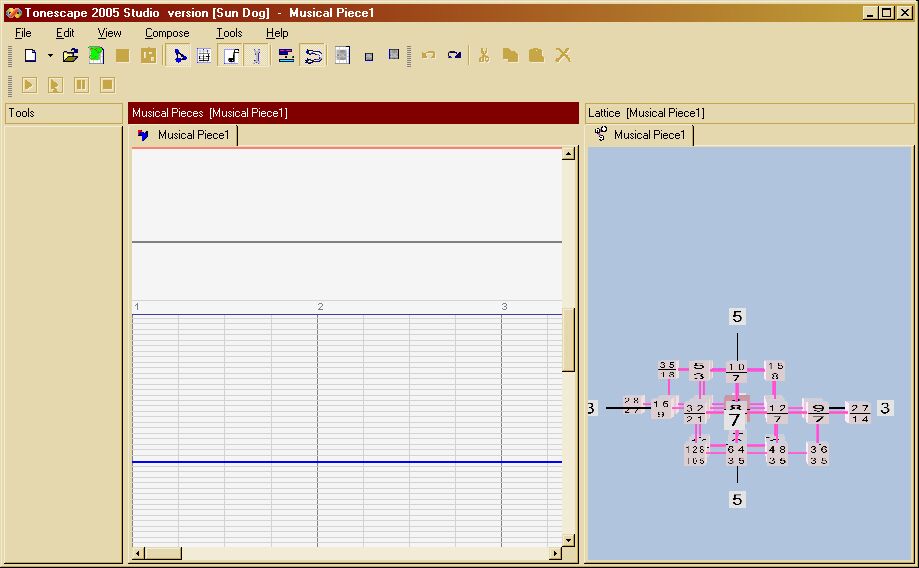Select the 27/14 lattice node
919x568 pixels.
coord(860,413)
